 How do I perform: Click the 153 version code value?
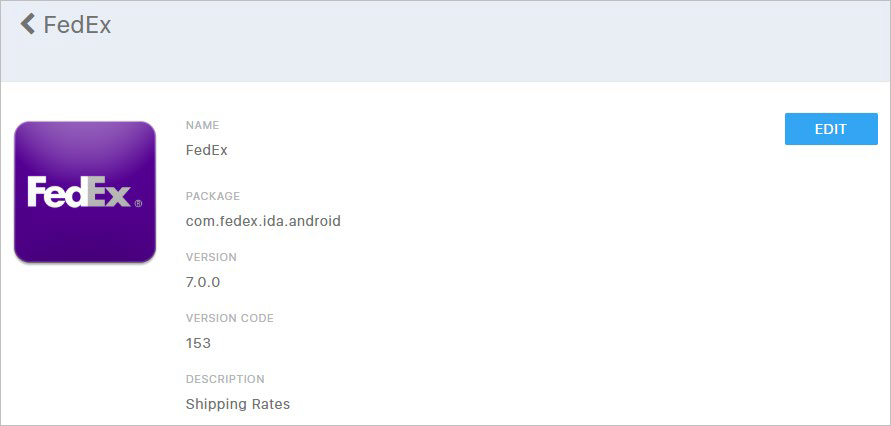tap(198, 343)
